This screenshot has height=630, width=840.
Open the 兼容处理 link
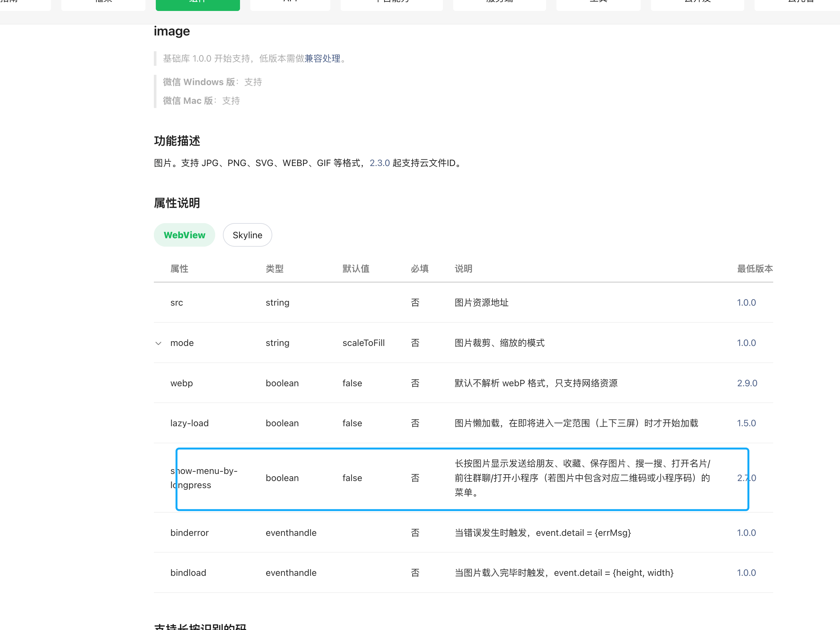tap(322, 58)
